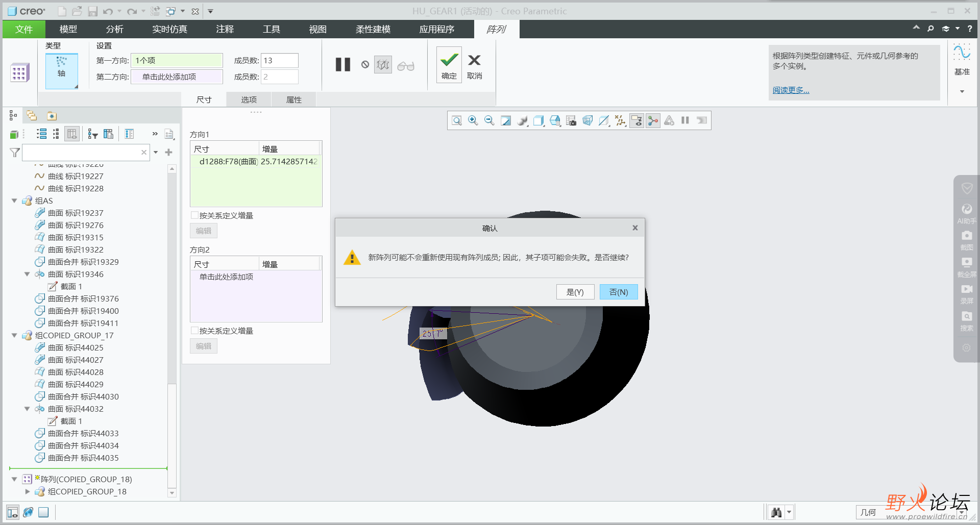Open the saved orientations cube icon
This screenshot has width=980, height=525.
tap(538, 120)
